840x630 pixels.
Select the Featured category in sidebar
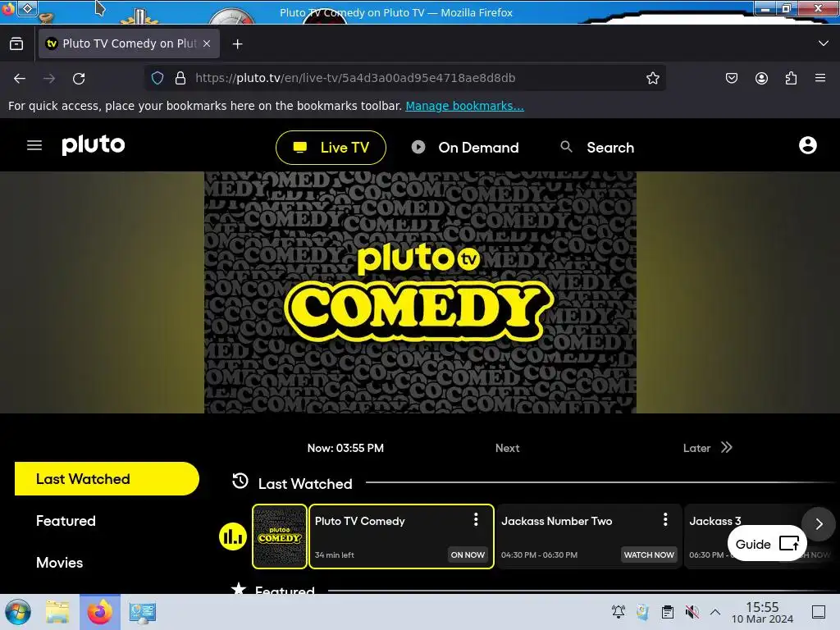pos(66,521)
